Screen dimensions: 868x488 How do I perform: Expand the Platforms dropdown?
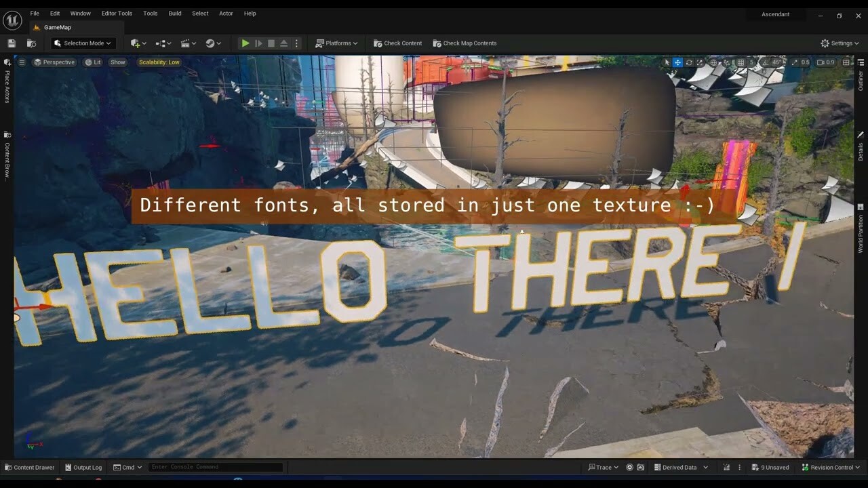(337, 43)
